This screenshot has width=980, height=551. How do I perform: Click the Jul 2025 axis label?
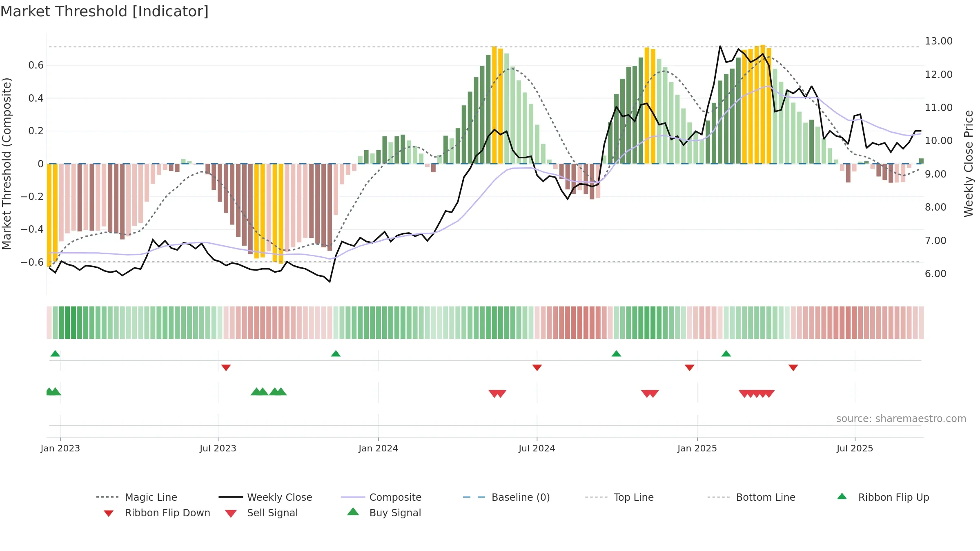[x=855, y=449]
